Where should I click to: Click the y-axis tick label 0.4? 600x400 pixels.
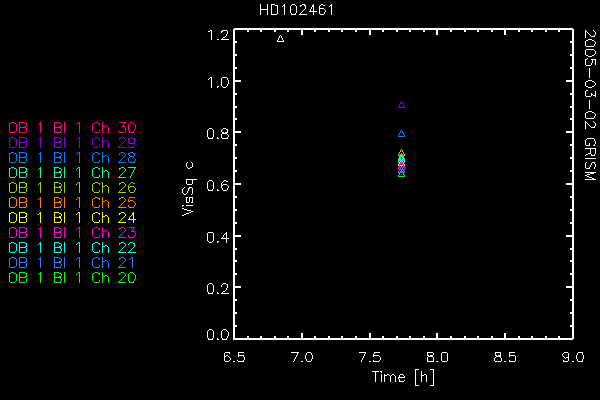pos(218,237)
